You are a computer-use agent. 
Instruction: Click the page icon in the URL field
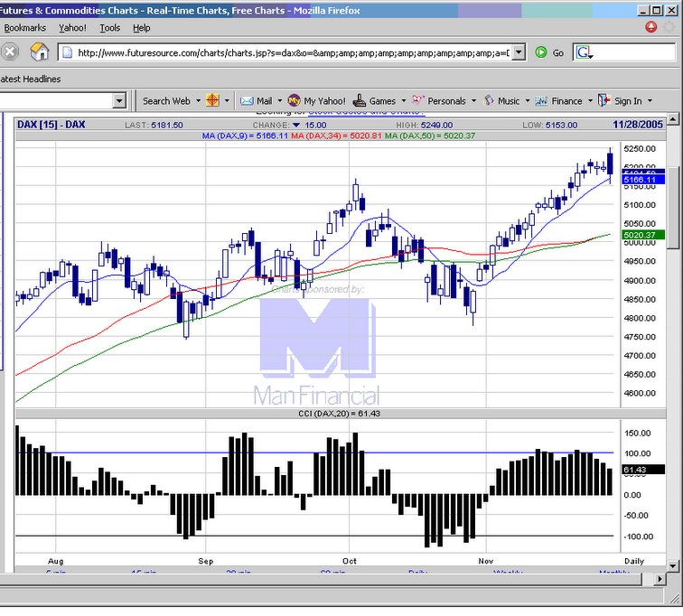point(67,53)
